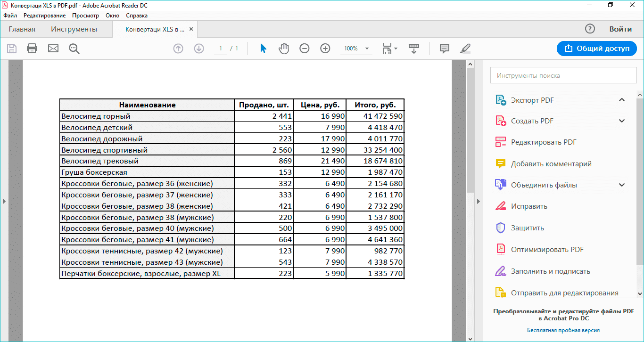Select the highlighter pen icon
644x342 pixels.
point(465,48)
